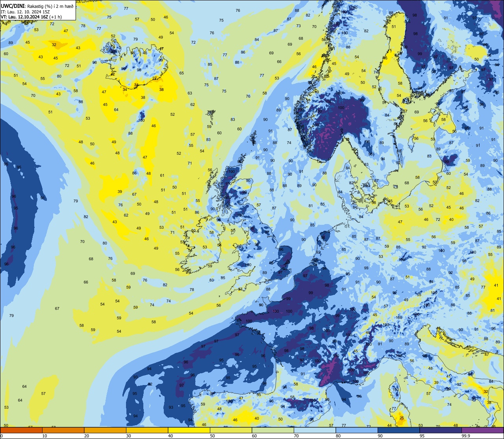Select the light orange 20–30 legend swatch
The height and width of the screenshot is (439, 504).
click(x=105, y=430)
